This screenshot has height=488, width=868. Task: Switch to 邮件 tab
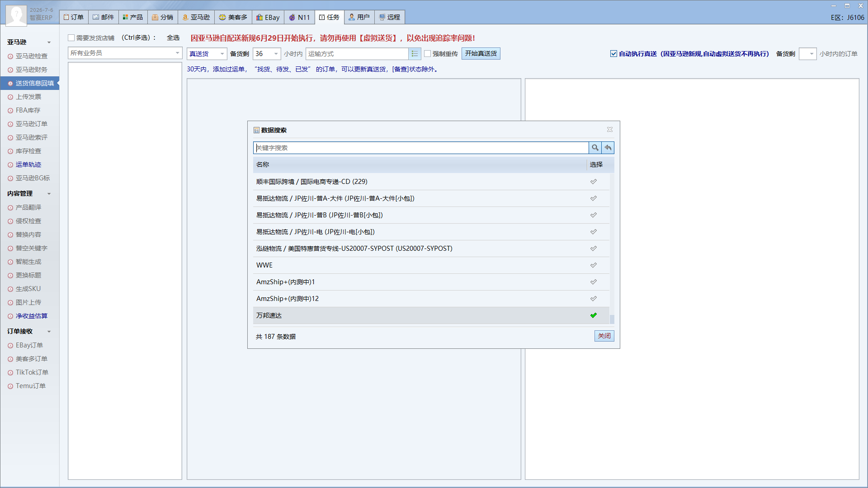click(x=104, y=17)
